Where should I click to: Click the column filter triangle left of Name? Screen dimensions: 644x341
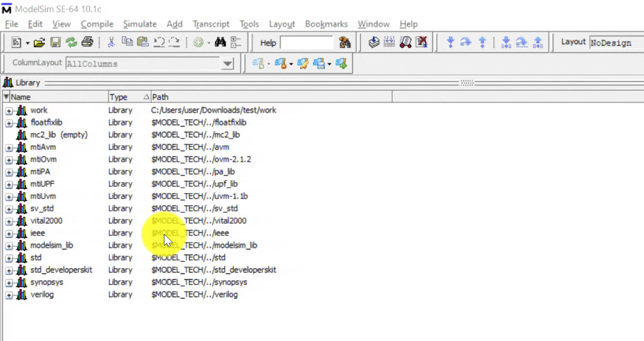[x=6, y=97]
